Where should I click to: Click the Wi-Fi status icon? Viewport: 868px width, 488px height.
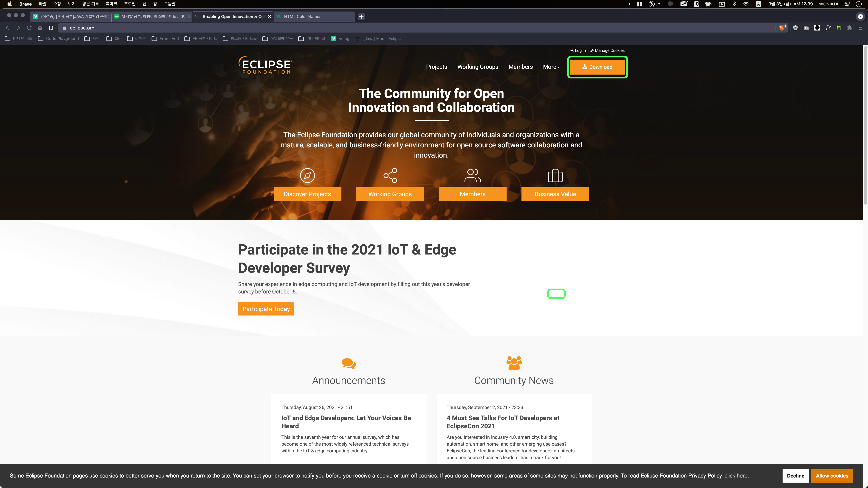(746, 4)
